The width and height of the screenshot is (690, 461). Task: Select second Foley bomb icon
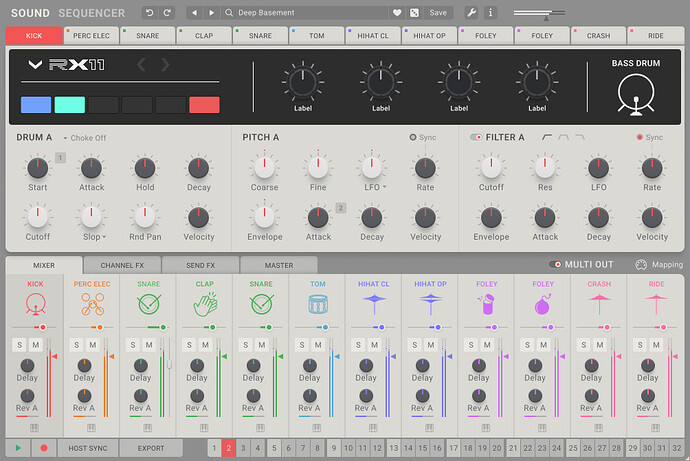(543, 304)
